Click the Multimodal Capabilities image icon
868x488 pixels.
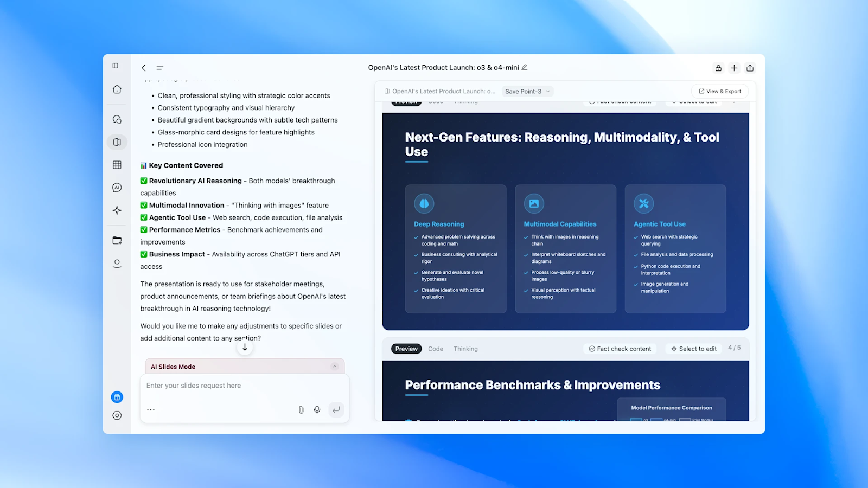pyautogui.click(x=534, y=203)
